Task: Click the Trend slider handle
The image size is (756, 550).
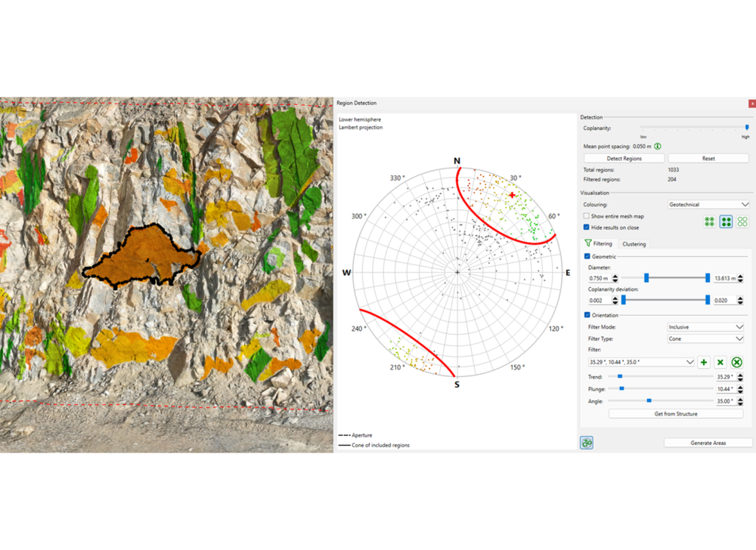Action: [620, 377]
